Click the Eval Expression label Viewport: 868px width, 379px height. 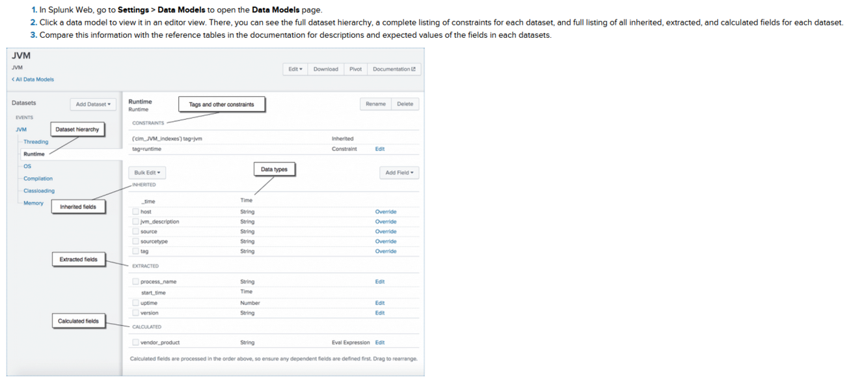[351, 343]
